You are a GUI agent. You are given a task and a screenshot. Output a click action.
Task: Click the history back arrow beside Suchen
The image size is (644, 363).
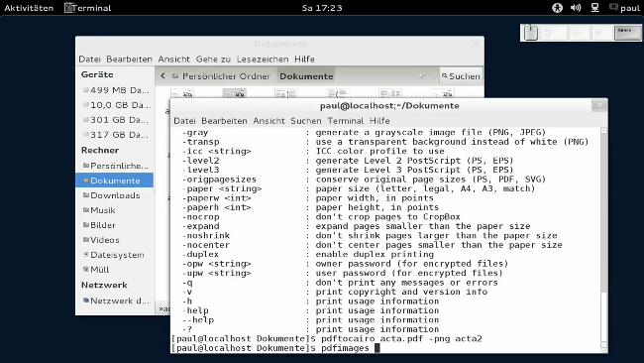422,75
